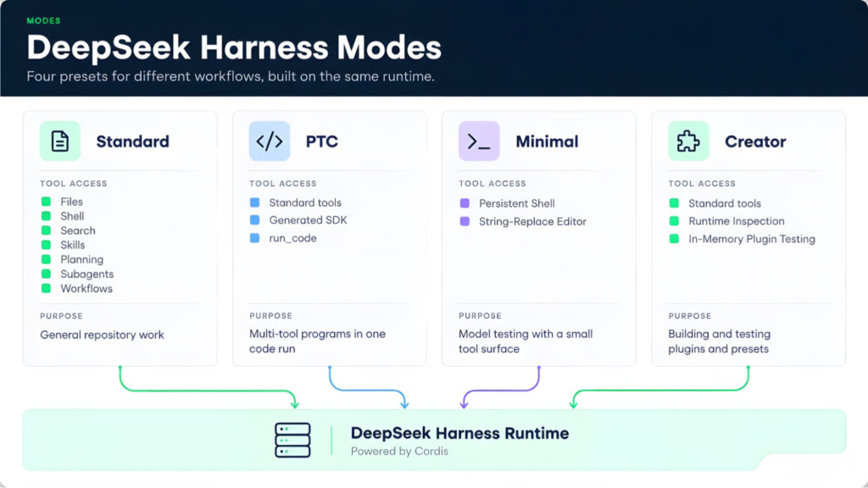The height and width of the screenshot is (488, 868).
Task: Click the Minimal terminal prompt icon
Action: pos(479,141)
